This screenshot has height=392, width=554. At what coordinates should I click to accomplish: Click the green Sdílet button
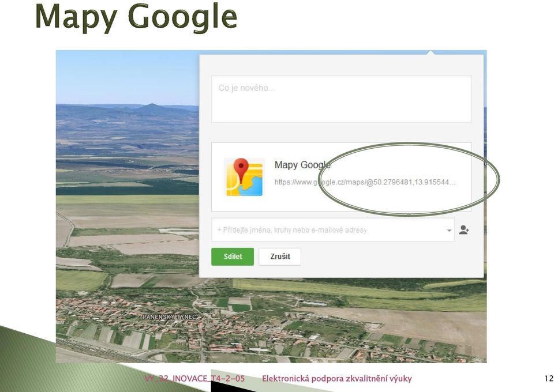tap(233, 257)
